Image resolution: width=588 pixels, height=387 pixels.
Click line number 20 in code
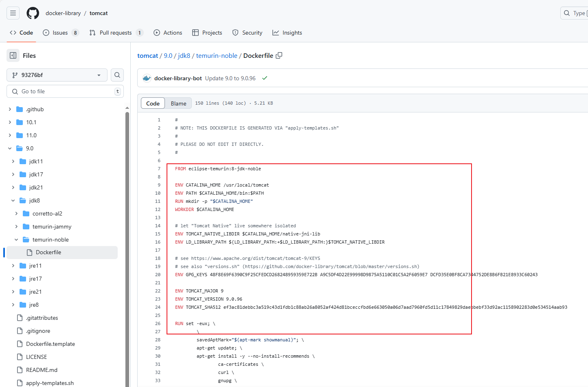pyautogui.click(x=158, y=275)
